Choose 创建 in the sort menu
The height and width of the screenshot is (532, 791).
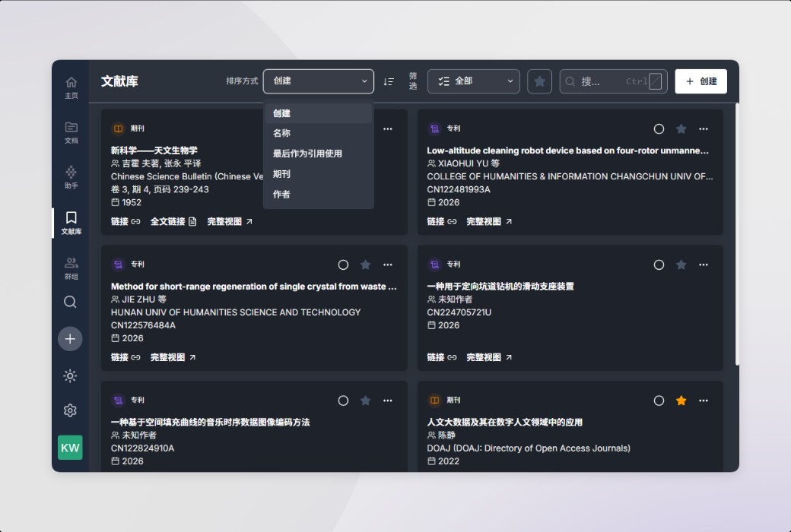319,113
